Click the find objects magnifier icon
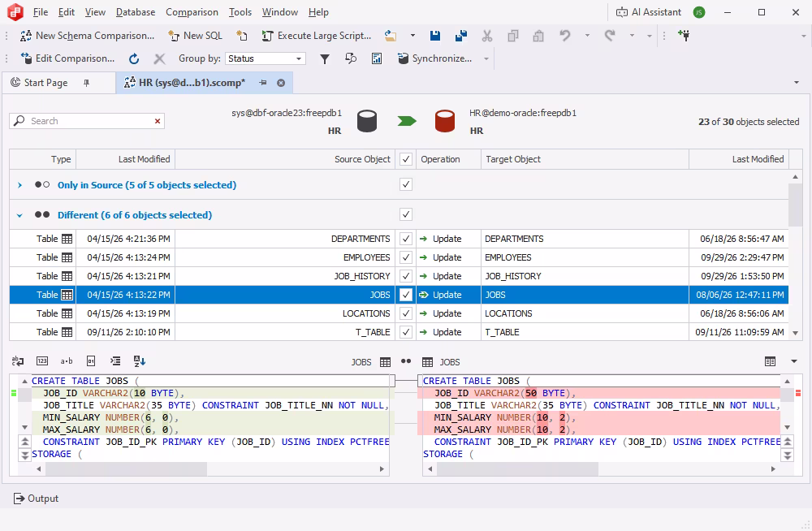Screen dimensions: 812x531 point(351,58)
